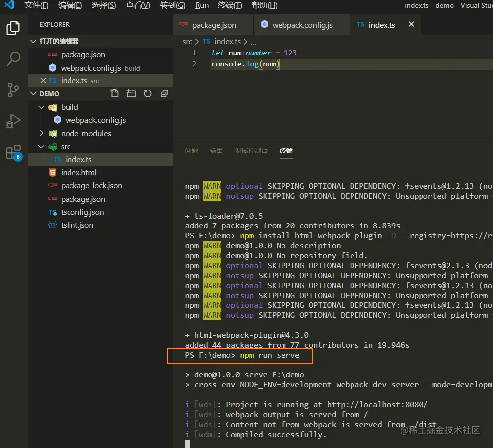This screenshot has width=493, height=448.
Task: Collapse the 打开的编辑器 section
Action: pyautogui.click(x=33, y=41)
